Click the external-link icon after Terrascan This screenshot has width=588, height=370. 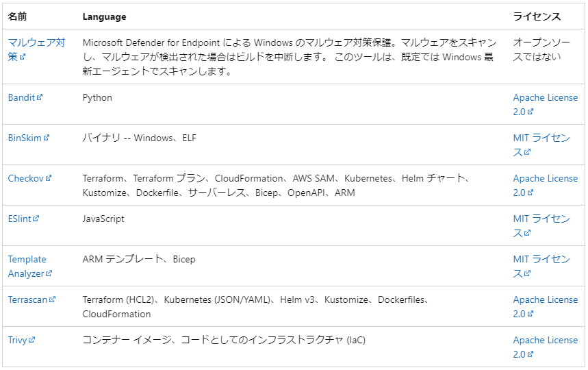tap(52, 299)
